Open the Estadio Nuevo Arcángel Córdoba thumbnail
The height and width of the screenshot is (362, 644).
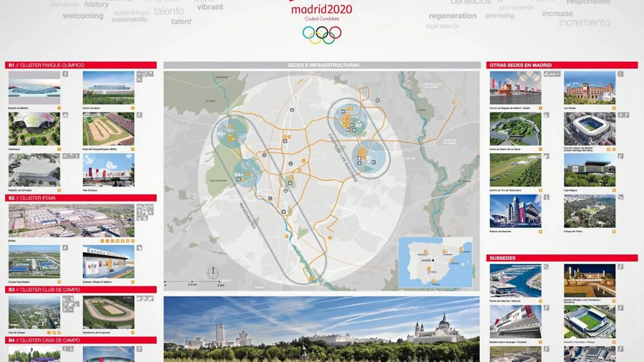tap(516, 322)
